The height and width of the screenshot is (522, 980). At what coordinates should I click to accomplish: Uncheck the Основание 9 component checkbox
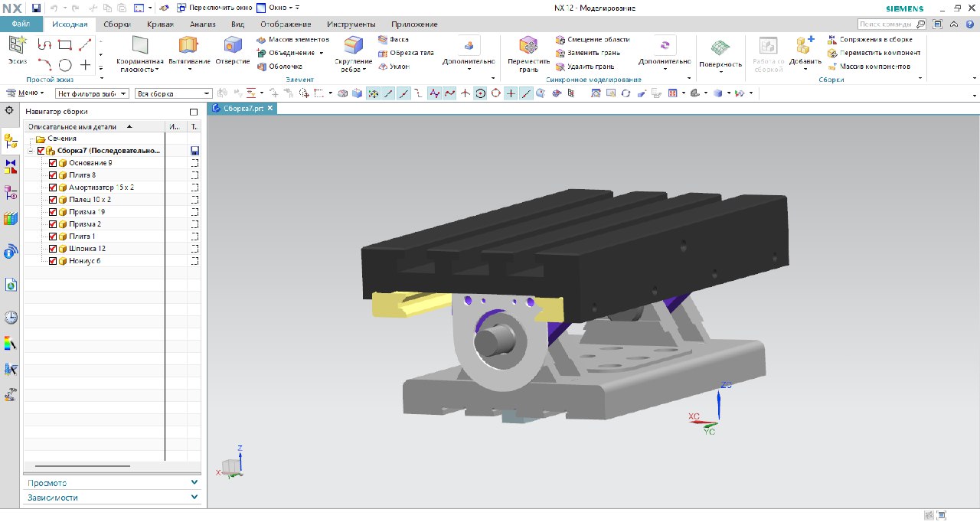53,163
